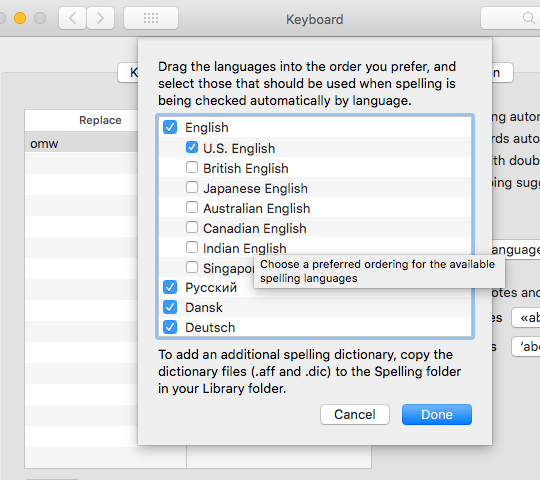540x480 pixels.
Task: Uncheck U.S. English
Action: 192,147
